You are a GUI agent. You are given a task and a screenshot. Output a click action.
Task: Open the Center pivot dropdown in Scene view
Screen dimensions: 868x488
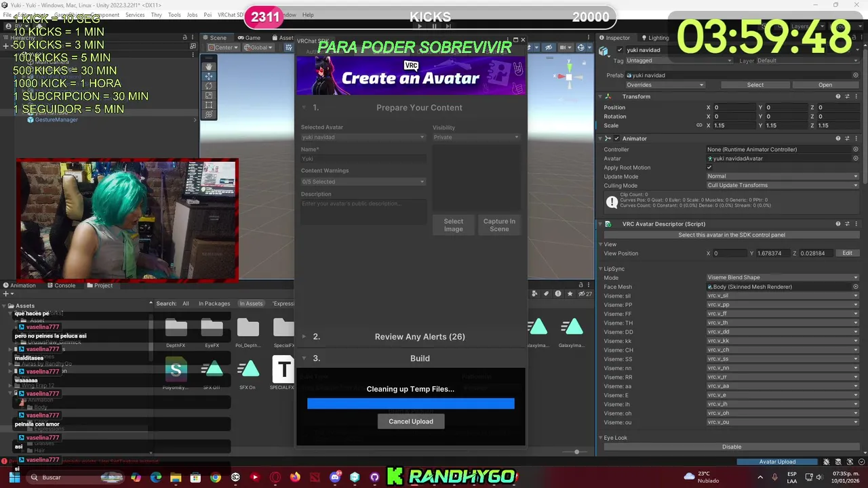223,47
